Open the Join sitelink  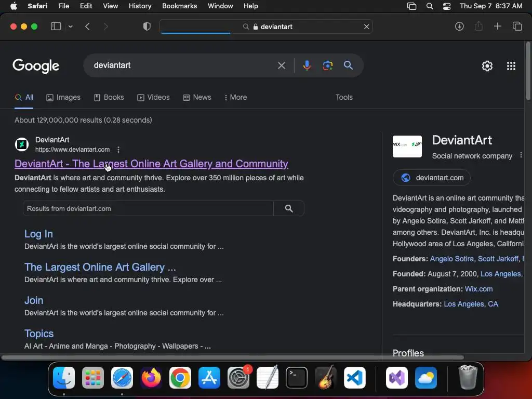tap(34, 300)
